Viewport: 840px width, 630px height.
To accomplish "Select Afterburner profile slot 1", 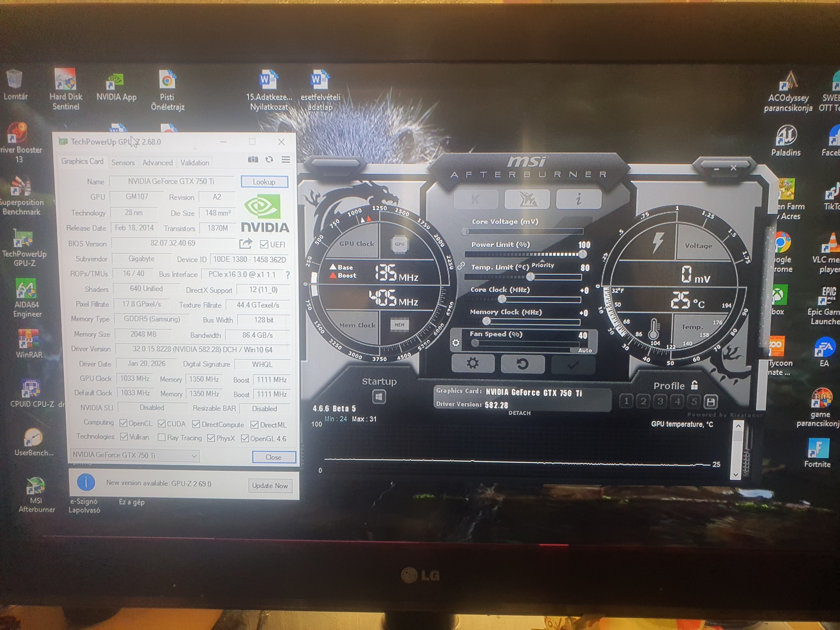I will coord(626,401).
